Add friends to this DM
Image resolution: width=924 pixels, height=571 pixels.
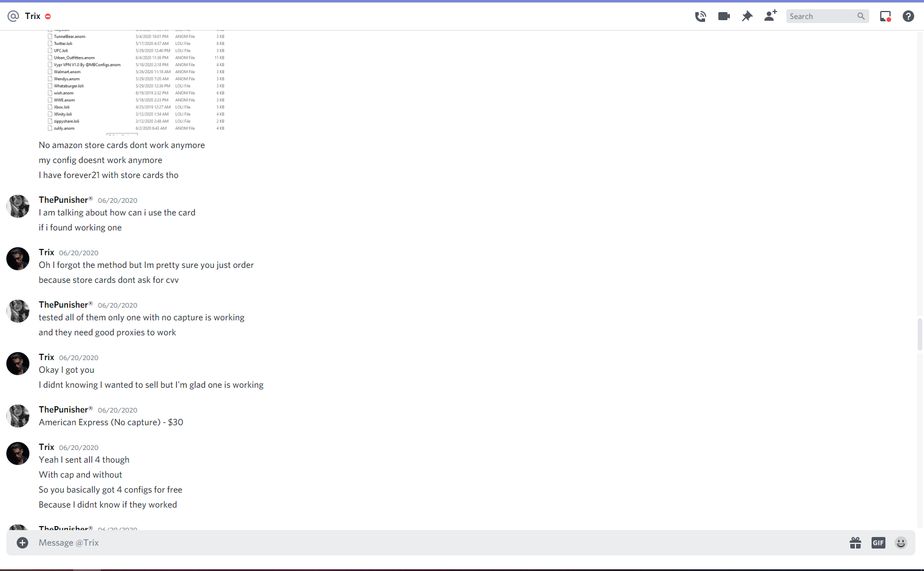pos(770,16)
